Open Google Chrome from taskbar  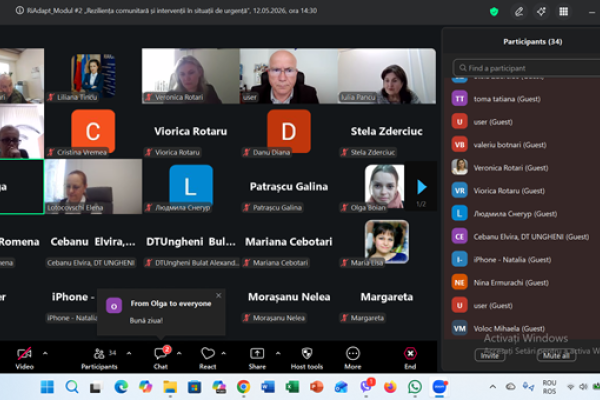[x=243, y=387]
